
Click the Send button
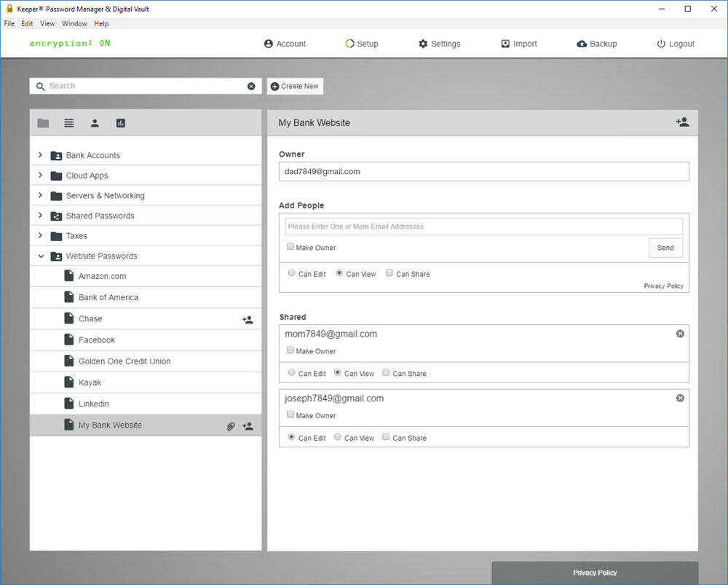(x=665, y=248)
